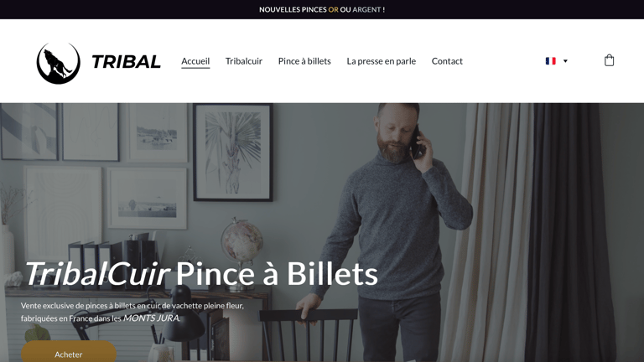The width and height of the screenshot is (644, 362).
Task: Click the framed palm leaf picture
Action: point(233,153)
